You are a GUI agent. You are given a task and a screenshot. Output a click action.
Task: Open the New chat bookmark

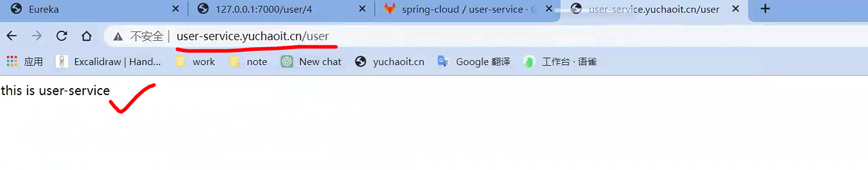coord(311,62)
